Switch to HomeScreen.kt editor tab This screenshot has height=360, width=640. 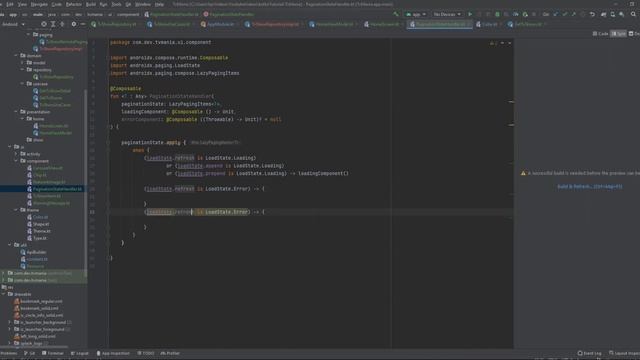tap(383, 24)
